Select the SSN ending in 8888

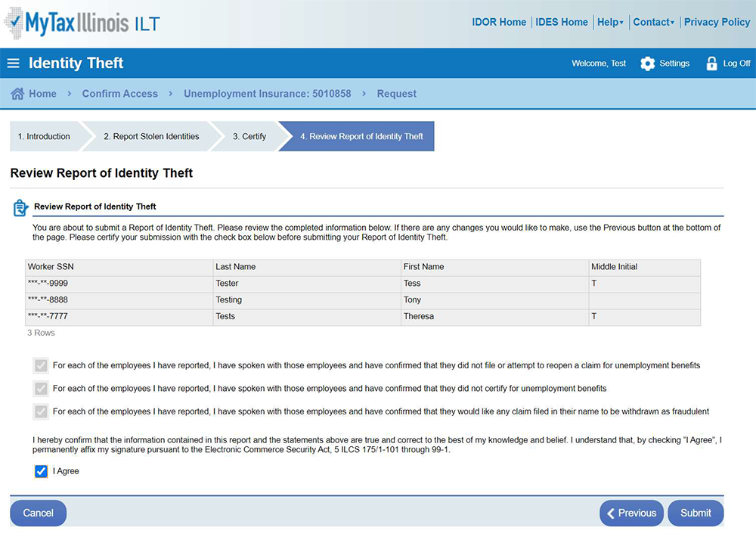point(119,300)
